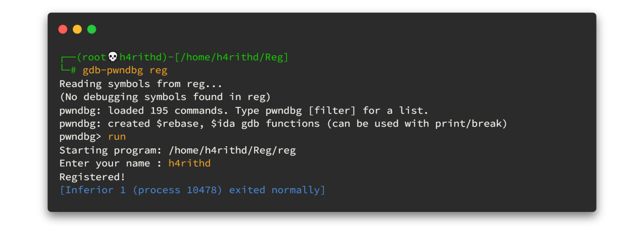Select the /home/h4rithd/Reg path in prompt

coord(232,57)
